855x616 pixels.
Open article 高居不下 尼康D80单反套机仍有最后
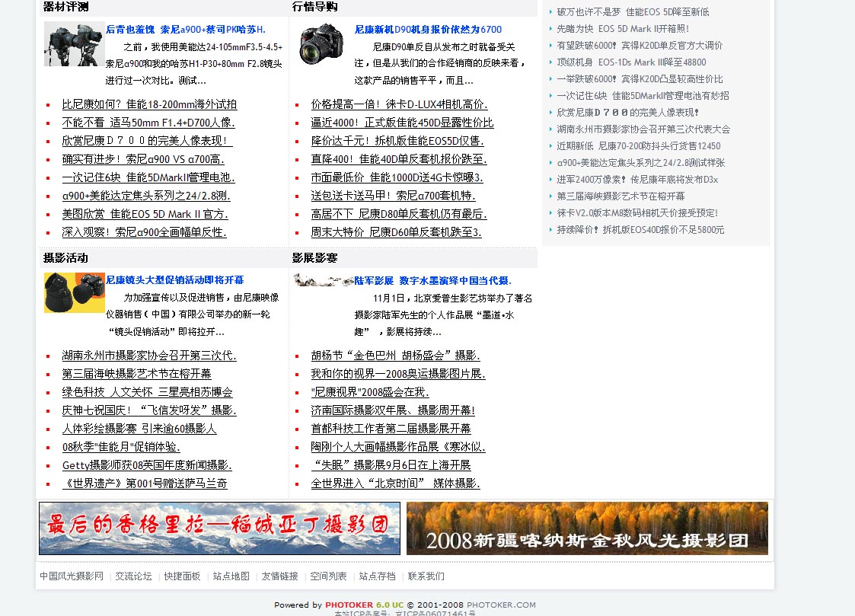pyautogui.click(x=399, y=214)
